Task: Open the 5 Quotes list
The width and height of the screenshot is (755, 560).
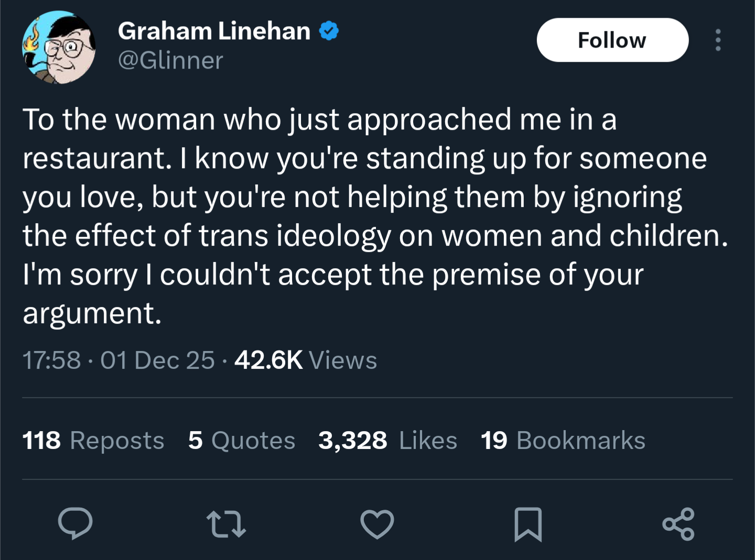Action: point(242,440)
